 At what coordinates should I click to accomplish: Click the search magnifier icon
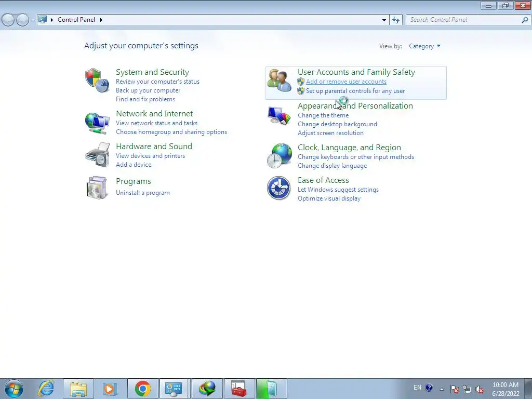[525, 20]
